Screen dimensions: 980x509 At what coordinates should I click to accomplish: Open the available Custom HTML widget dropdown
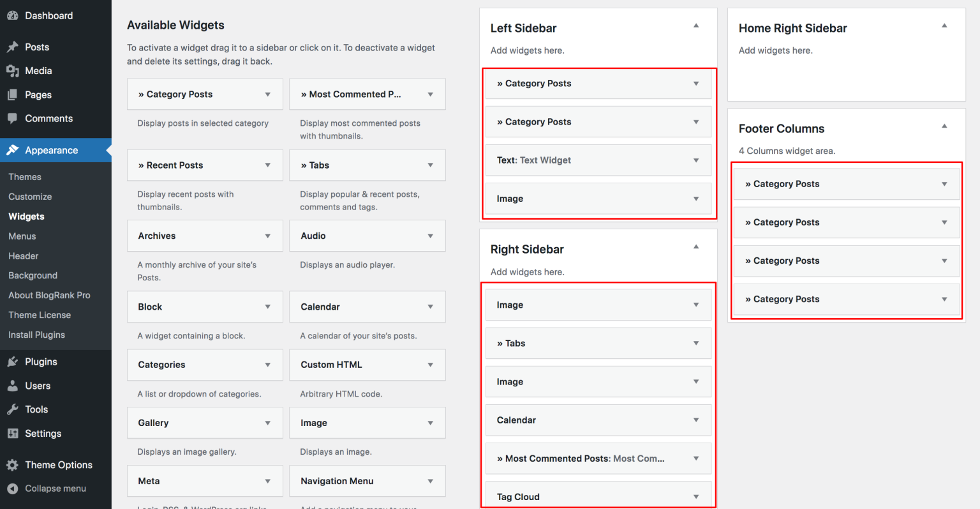[431, 365]
